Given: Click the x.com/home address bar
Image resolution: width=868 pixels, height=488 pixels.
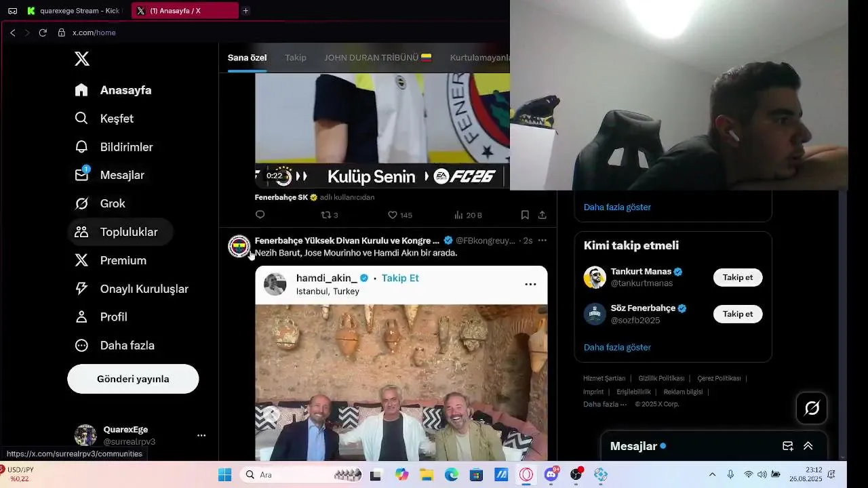Looking at the screenshot, I should tap(94, 33).
